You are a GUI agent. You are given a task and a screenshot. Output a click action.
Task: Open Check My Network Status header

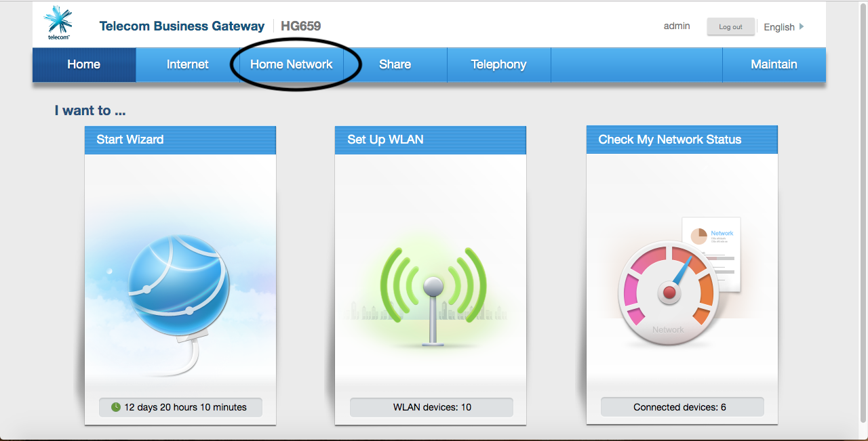click(682, 140)
